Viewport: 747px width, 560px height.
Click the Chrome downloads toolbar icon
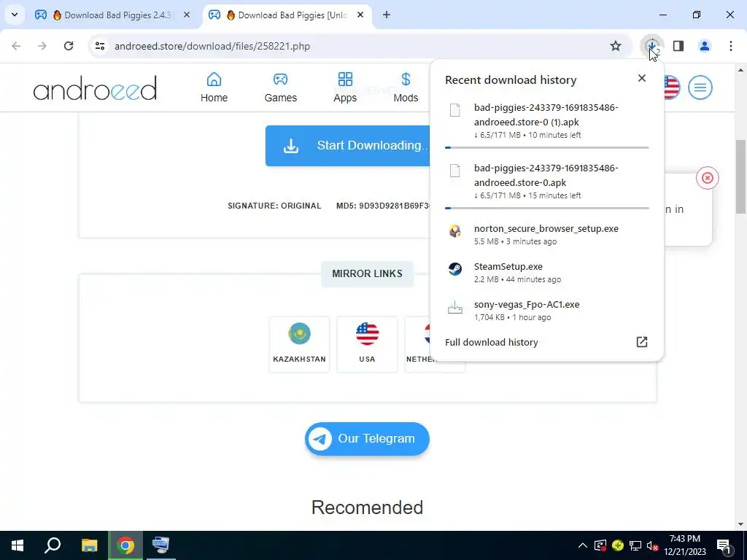pyautogui.click(x=651, y=46)
